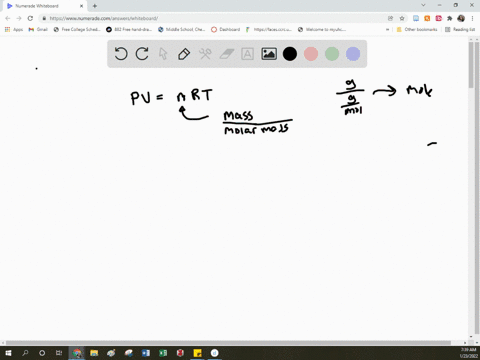Open the Middle School Che bookmark
Viewport: 480px width, 360px height.
click(182, 29)
